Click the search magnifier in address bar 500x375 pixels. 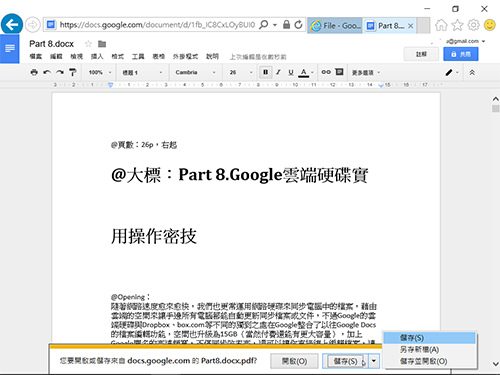[x=263, y=25]
